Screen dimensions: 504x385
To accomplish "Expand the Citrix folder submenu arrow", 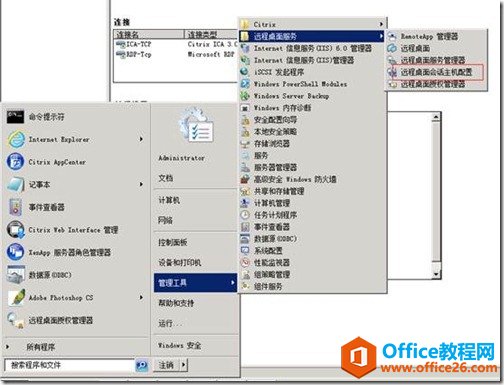I will [x=381, y=24].
